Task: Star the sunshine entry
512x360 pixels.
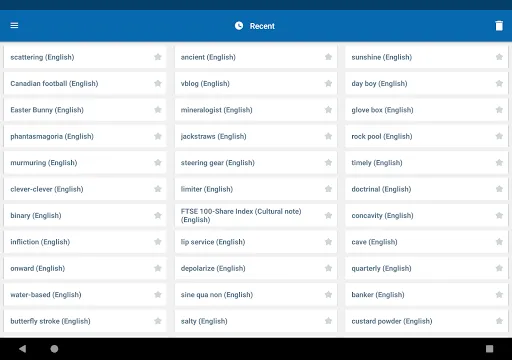Action: point(499,57)
